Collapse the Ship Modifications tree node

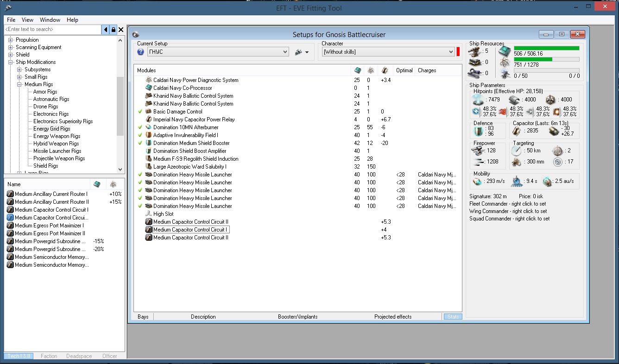tap(11, 62)
